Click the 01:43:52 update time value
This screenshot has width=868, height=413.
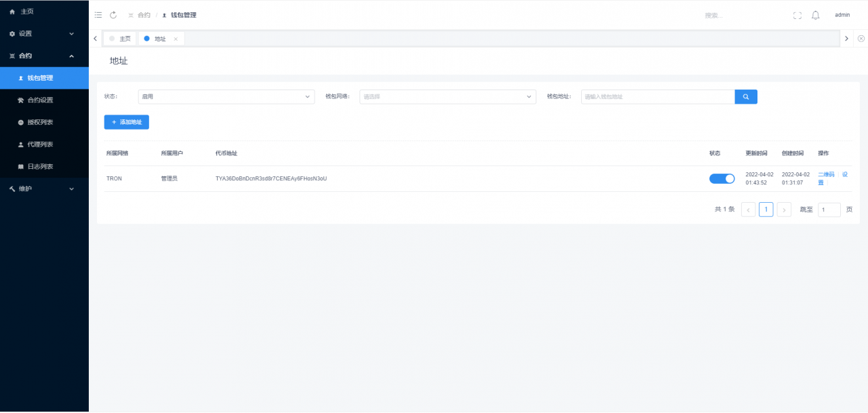[756, 183]
